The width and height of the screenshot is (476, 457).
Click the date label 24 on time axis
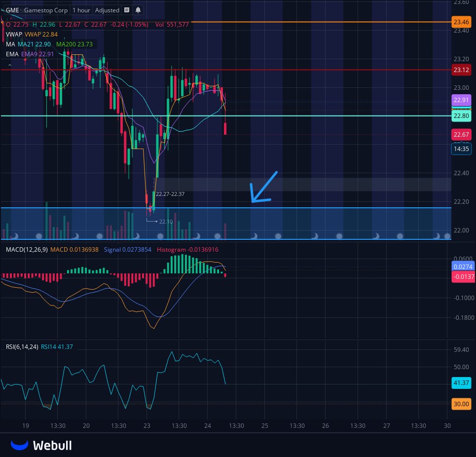[208, 426]
